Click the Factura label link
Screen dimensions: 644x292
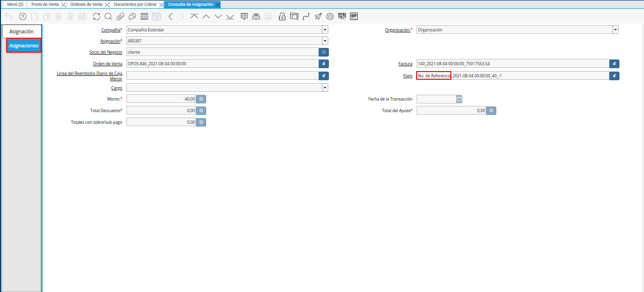(405, 63)
